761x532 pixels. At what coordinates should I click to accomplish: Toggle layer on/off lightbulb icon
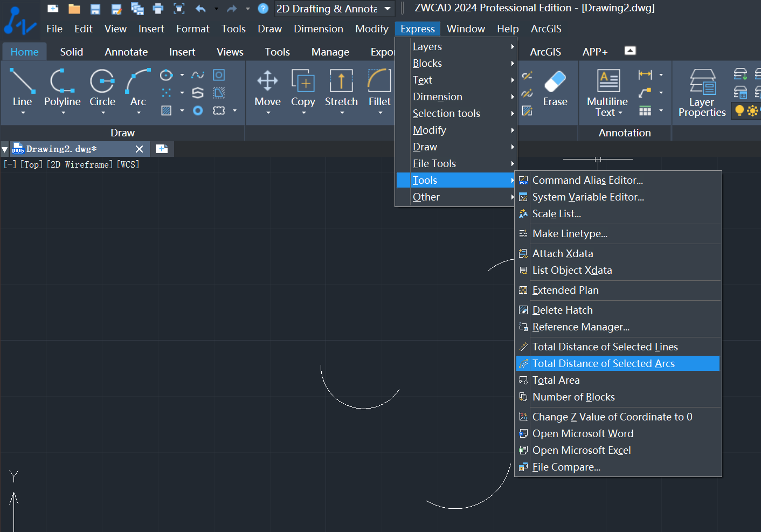(739, 110)
